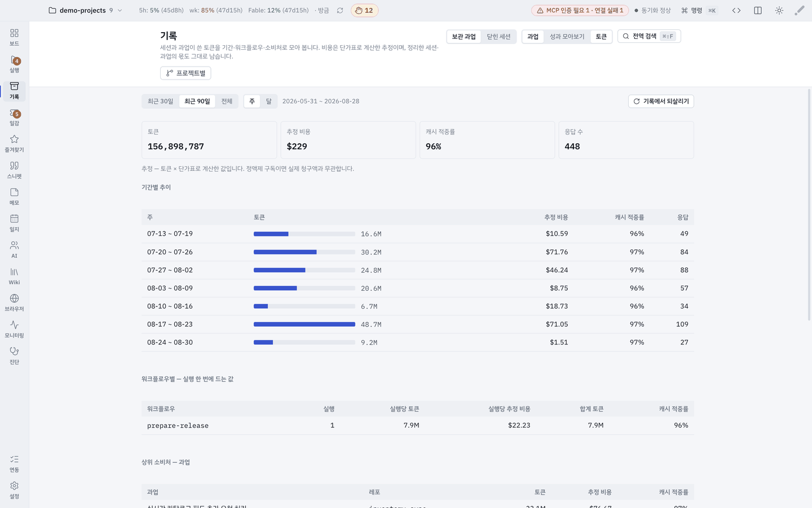Screen dimensions: 812x508
Task: Click the brush icon at top right
Action: pyautogui.click(x=800, y=10)
